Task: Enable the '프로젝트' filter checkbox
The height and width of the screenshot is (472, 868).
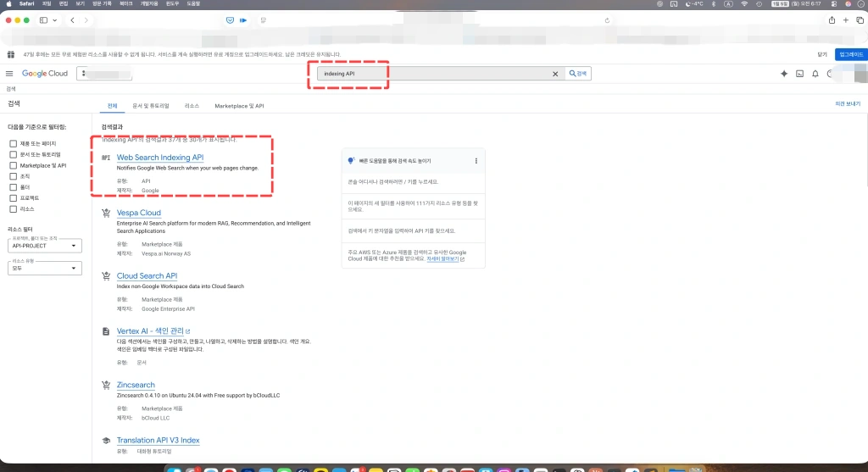Action: (14, 197)
